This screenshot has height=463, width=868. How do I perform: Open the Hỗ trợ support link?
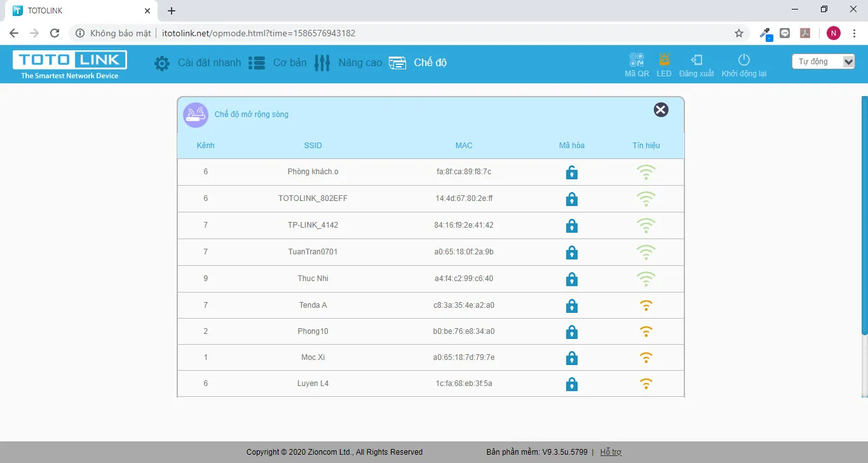[611, 452]
